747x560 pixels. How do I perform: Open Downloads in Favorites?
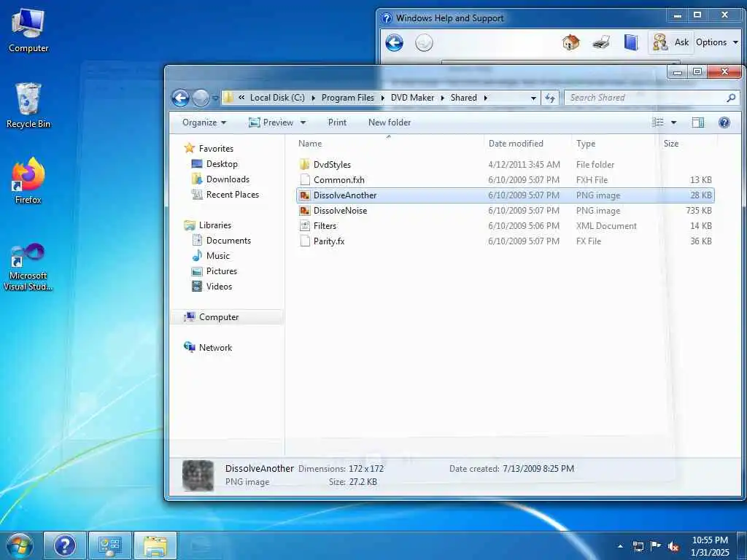click(228, 179)
